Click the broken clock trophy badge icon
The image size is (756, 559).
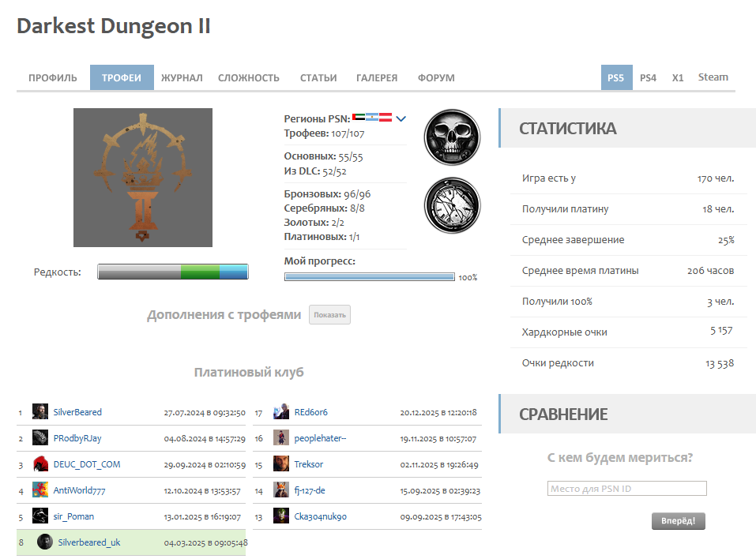(452, 205)
